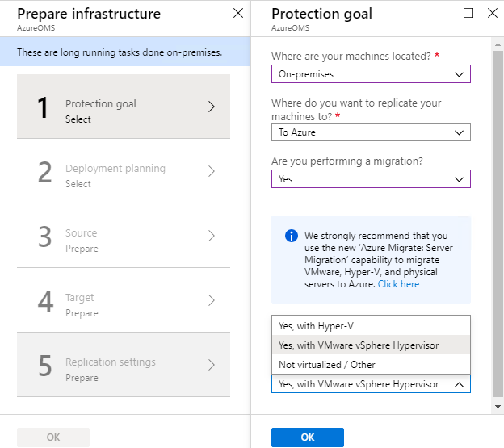Click the scroll down arrow in Protection goal scrollbar
Viewport: 504px width, 448px height.
[498, 407]
